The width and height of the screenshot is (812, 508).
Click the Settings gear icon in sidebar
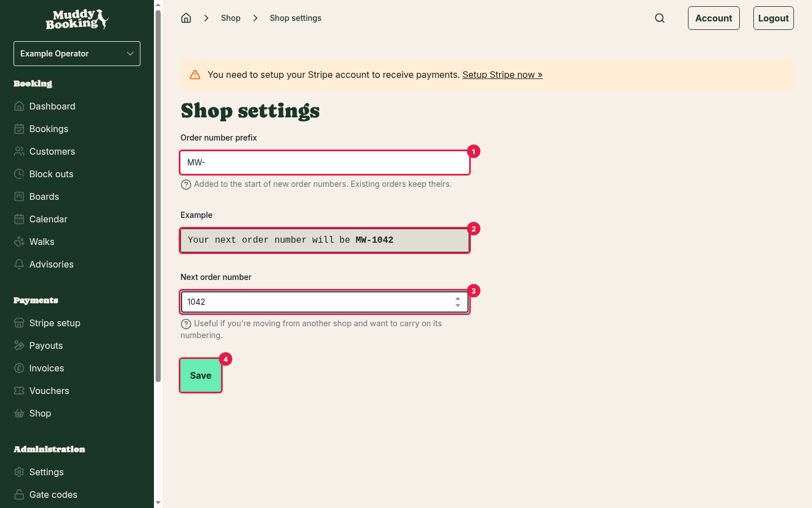pyautogui.click(x=19, y=472)
